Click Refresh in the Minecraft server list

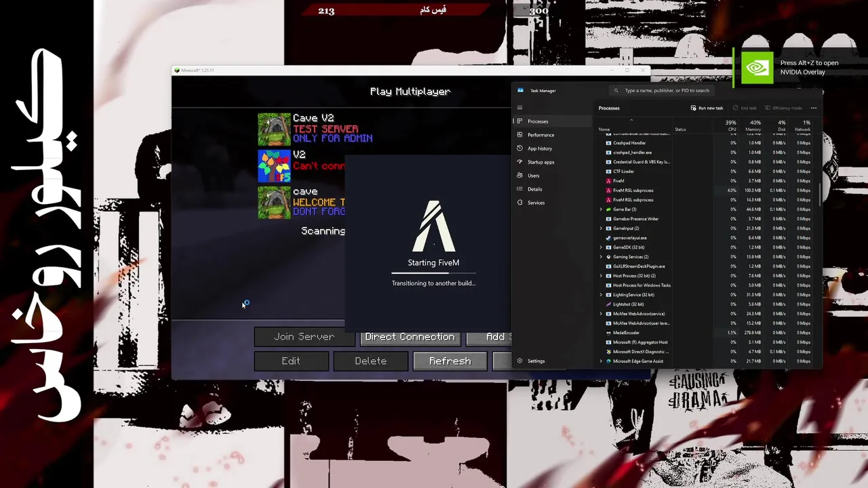(450, 361)
